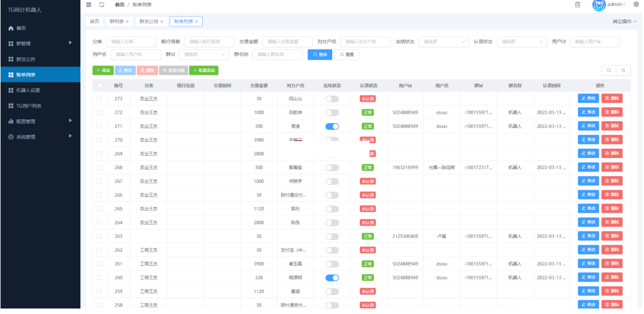
Task: Click the disabled red 删除 toolbar button
Action: point(147,70)
